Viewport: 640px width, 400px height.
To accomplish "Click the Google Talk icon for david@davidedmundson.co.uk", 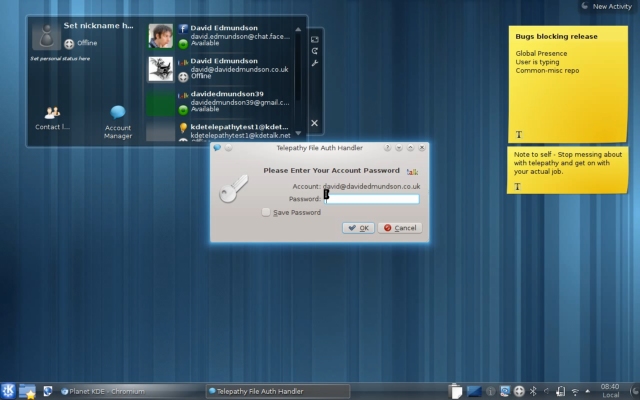I will 183,63.
